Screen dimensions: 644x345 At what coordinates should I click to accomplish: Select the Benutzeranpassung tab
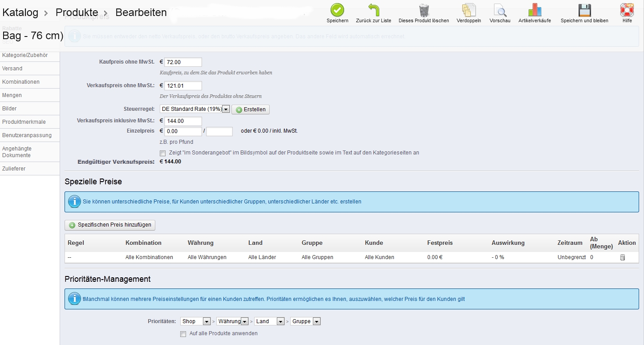click(x=30, y=135)
